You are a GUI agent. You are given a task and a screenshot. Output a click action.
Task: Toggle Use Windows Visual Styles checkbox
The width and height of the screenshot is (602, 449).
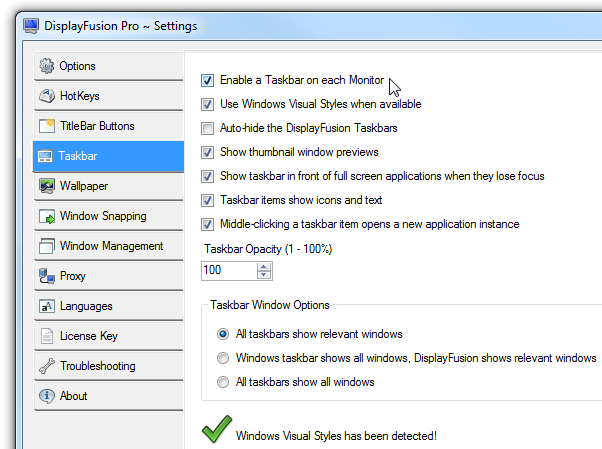[x=207, y=104]
